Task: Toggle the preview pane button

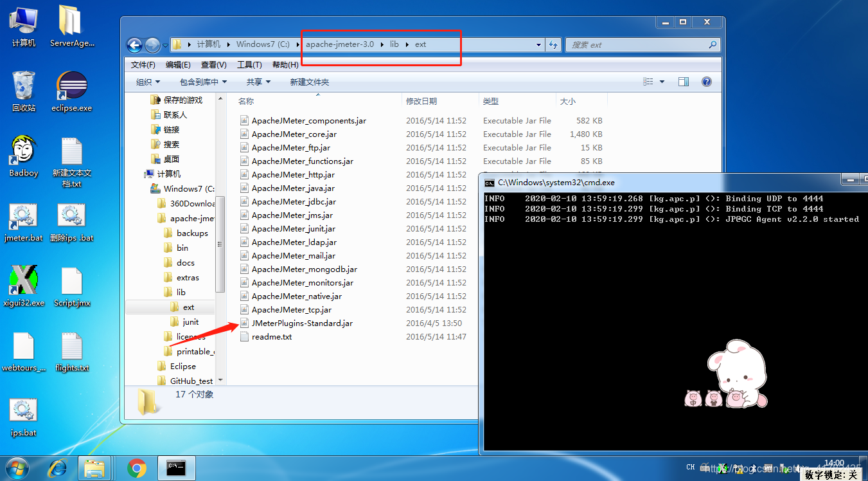Action: click(684, 82)
